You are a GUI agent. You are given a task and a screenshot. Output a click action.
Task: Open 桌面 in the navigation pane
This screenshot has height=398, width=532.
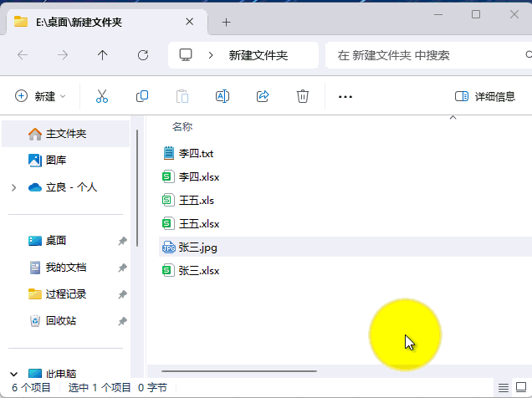(56, 241)
